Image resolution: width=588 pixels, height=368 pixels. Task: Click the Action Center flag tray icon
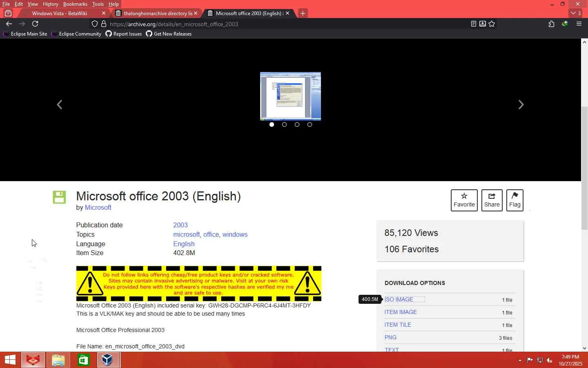point(530,360)
